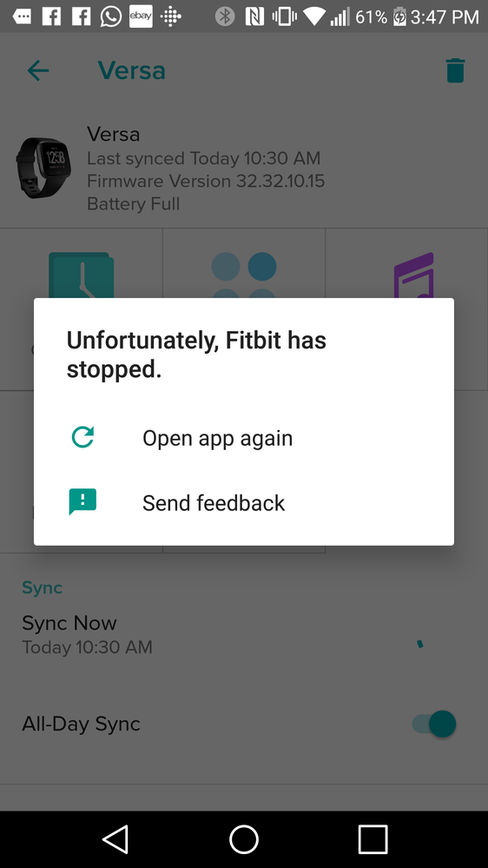
Task: Open the four-dot apps tile
Action: pos(243,275)
